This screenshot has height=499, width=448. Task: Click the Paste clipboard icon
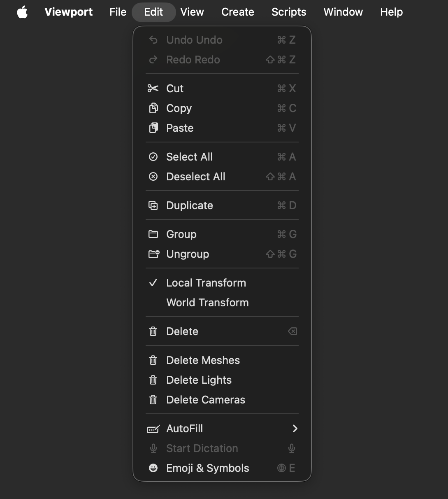[x=153, y=128]
